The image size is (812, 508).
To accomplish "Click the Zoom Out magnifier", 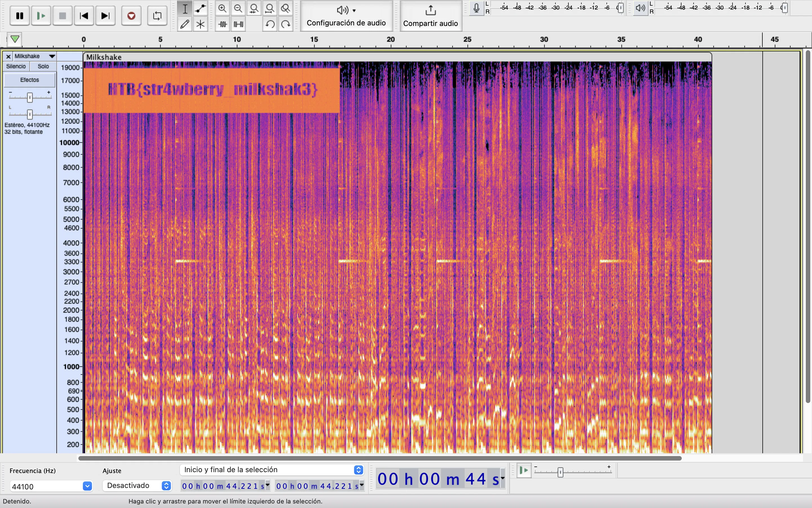I will [238, 8].
